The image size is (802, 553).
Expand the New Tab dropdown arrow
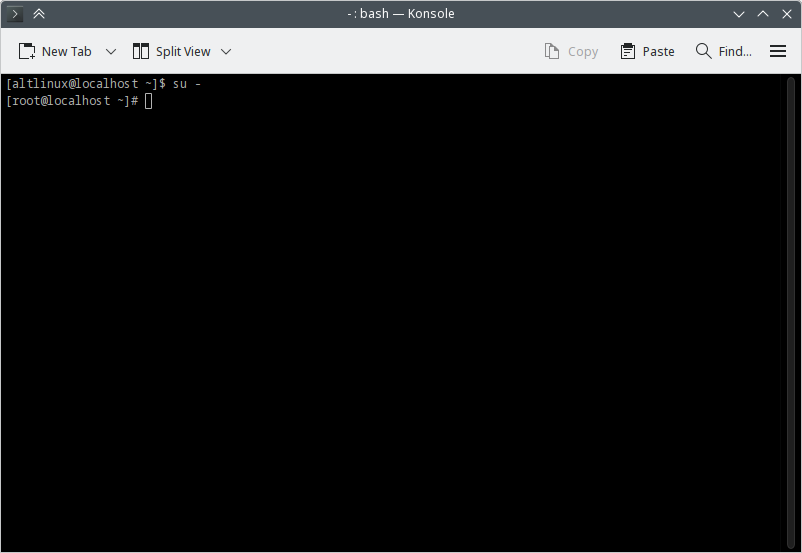pyautogui.click(x=110, y=52)
